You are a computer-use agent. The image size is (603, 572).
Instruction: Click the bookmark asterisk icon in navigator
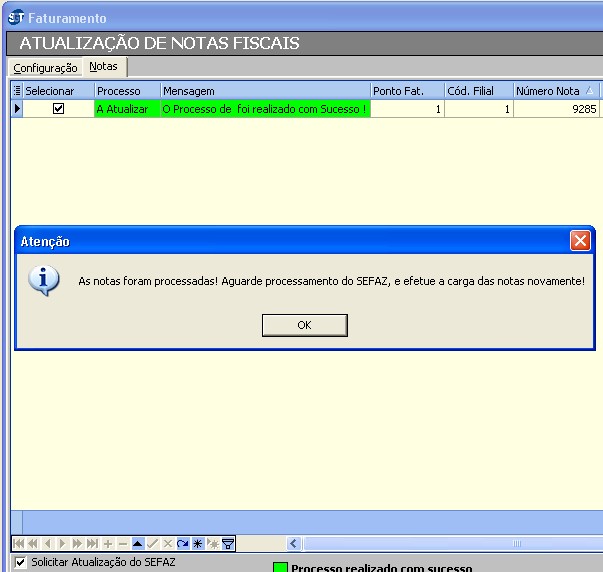pos(198,544)
